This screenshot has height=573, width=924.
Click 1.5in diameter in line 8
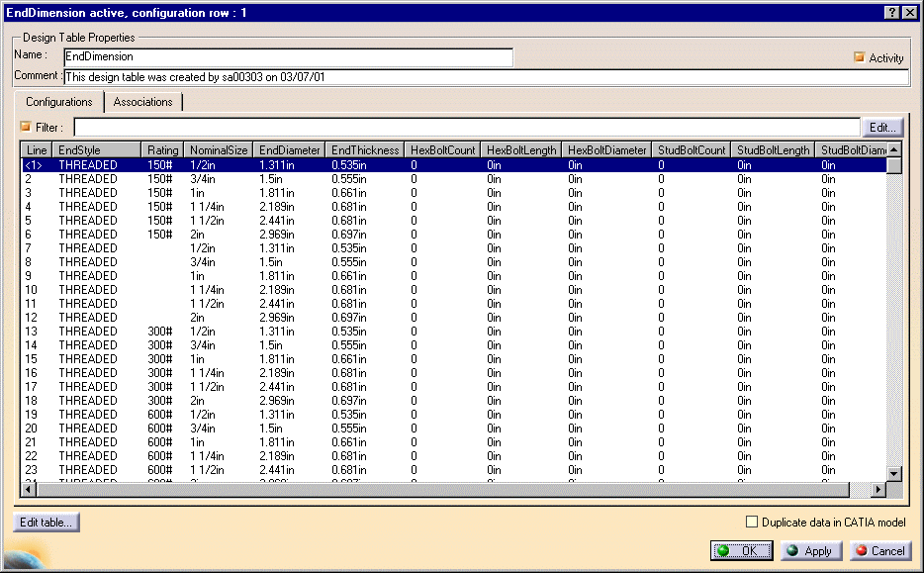pyautogui.click(x=271, y=262)
